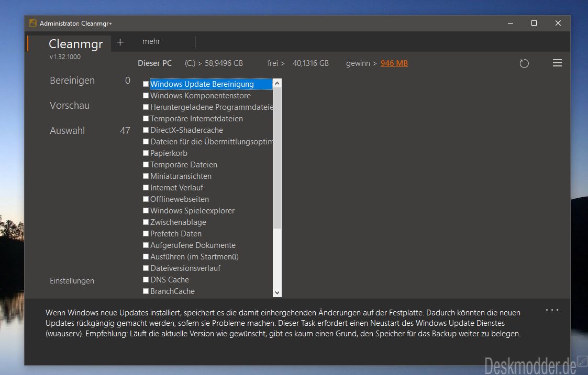Check the BranchCache checkbox
Screen dimensions: 588x375
coord(146,291)
